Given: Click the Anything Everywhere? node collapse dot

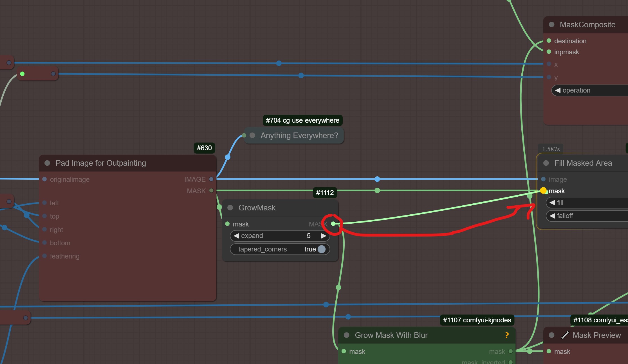Looking at the screenshot, I should (x=252, y=135).
